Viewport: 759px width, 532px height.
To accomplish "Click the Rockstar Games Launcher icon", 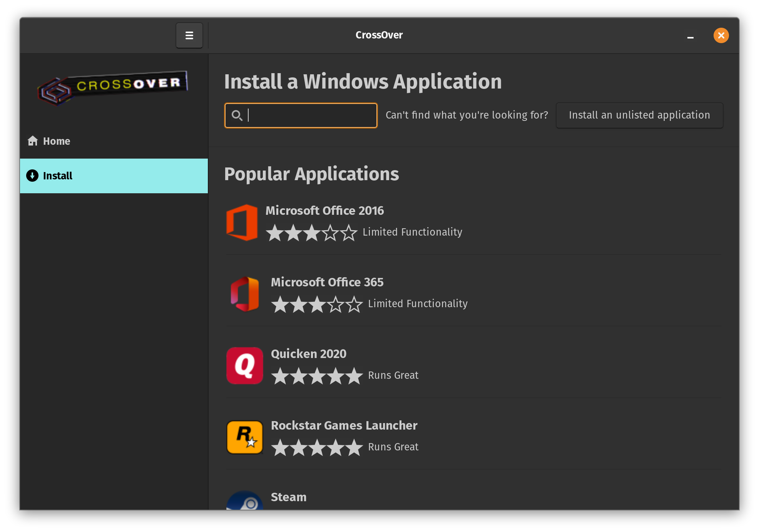I will click(x=244, y=437).
